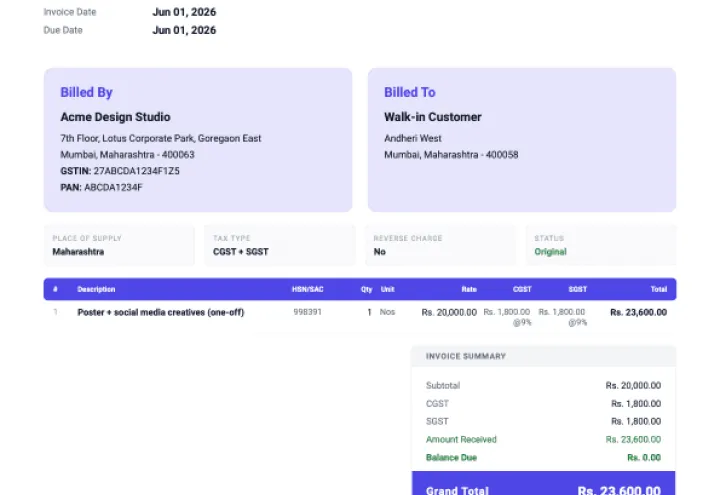The height and width of the screenshot is (495, 720).
Task: Click the rate cell Rs. 20,000.00
Action: tap(449, 312)
